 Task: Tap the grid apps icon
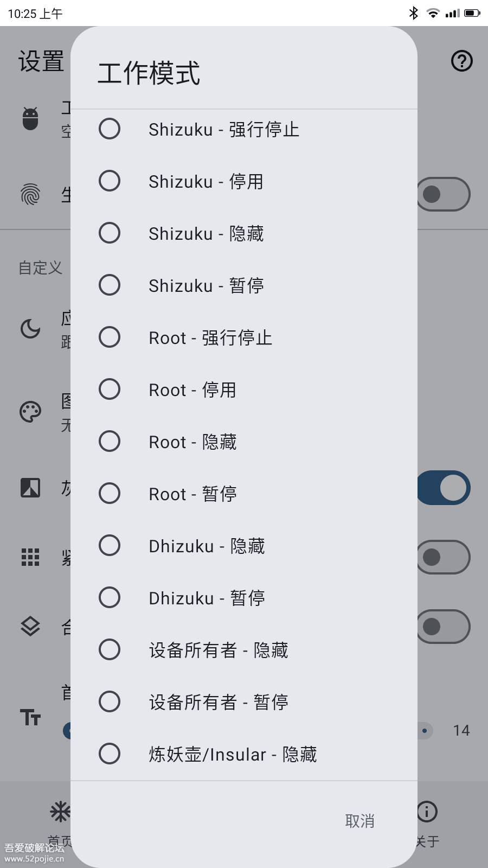coord(30,557)
